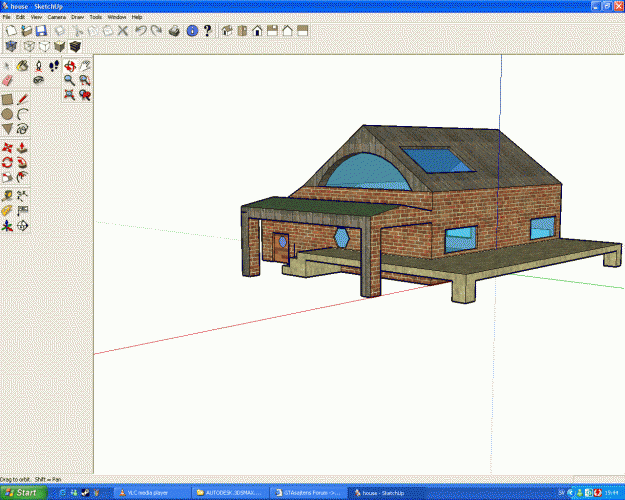Click the Print icon in toolbar
The height and width of the screenshot is (500, 625).
(x=174, y=31)
